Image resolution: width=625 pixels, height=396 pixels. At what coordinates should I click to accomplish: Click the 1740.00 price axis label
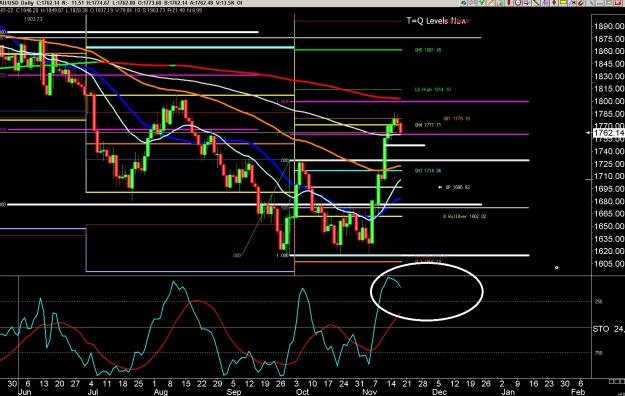[x=609, y=151]
